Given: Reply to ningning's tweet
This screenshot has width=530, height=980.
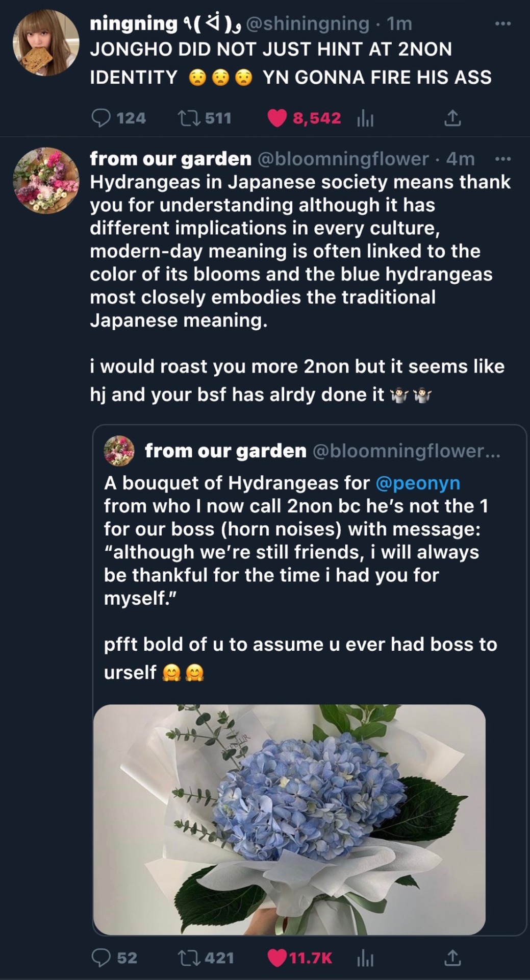Looking at the screenshot, I should (101, 118).
